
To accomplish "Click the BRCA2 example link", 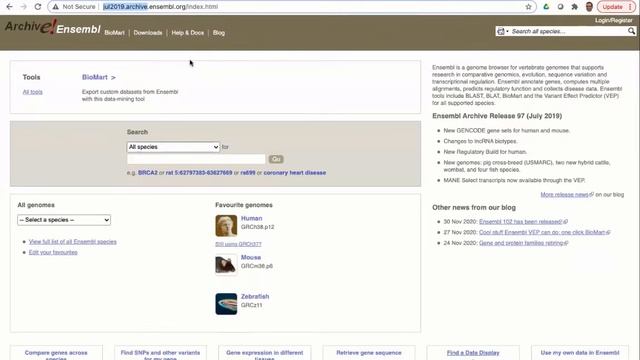I will (148, 173).
